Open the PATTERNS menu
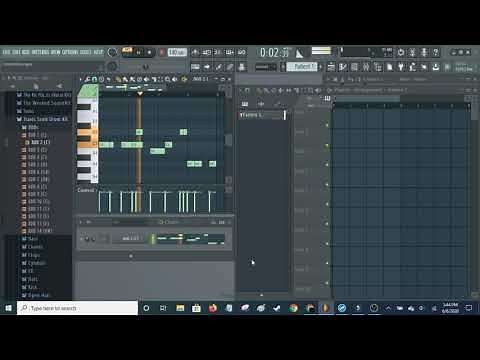Image resolution: width=480 pixels, height=360 pixels. pos(40,52)
